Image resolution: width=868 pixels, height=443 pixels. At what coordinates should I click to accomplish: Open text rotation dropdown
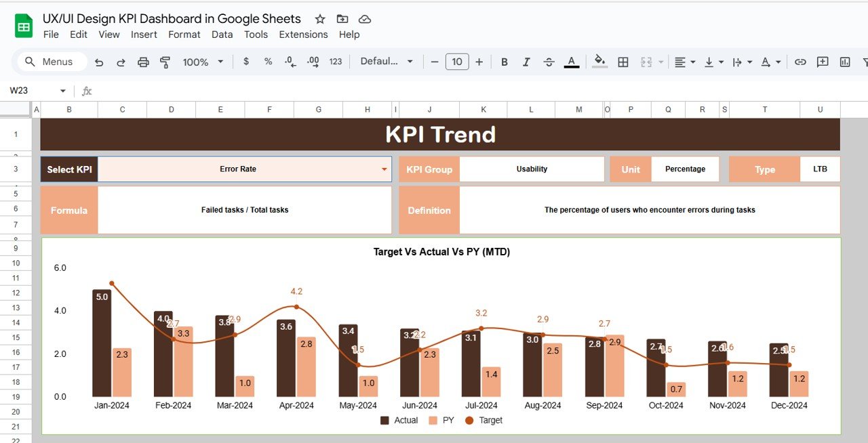[770, 62]
